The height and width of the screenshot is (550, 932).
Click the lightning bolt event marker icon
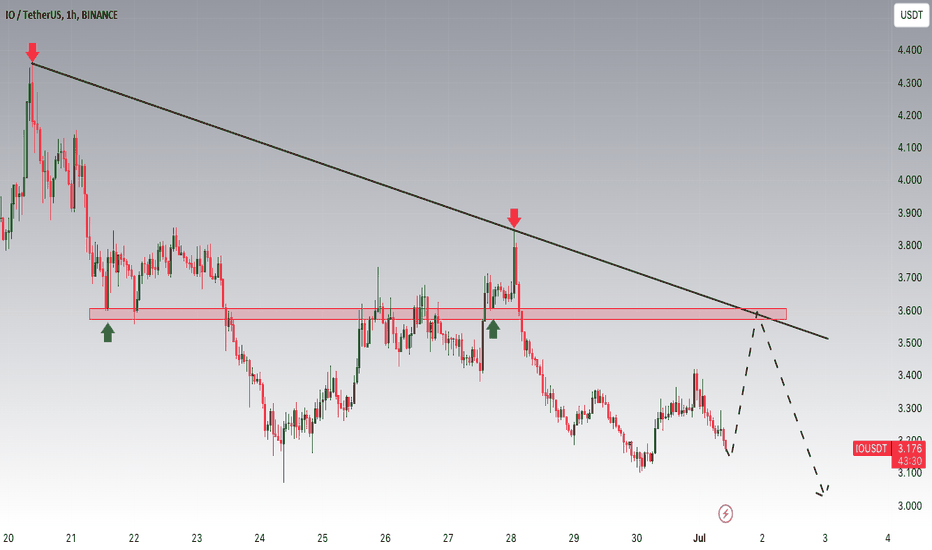click(x=725, y=513)
